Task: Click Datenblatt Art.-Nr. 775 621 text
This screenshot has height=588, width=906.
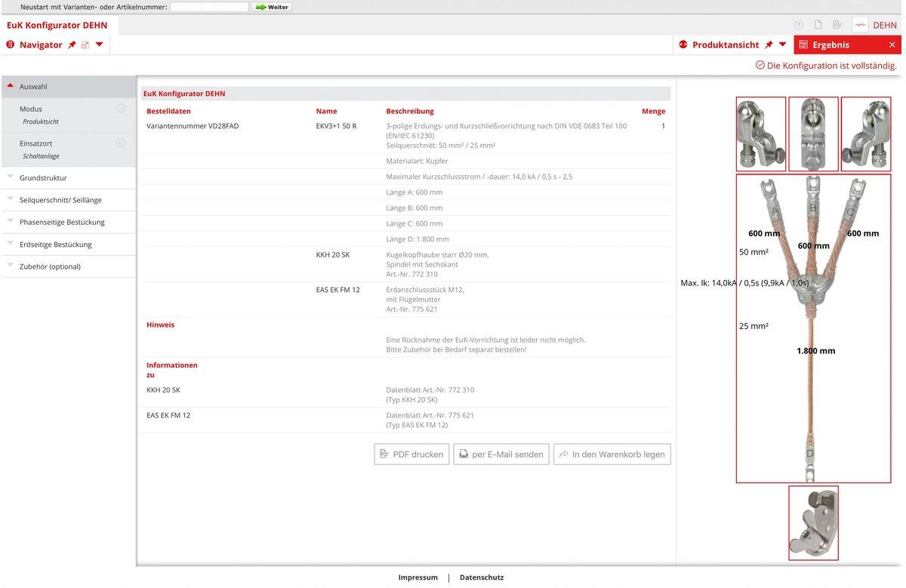Action: [430, 415]
